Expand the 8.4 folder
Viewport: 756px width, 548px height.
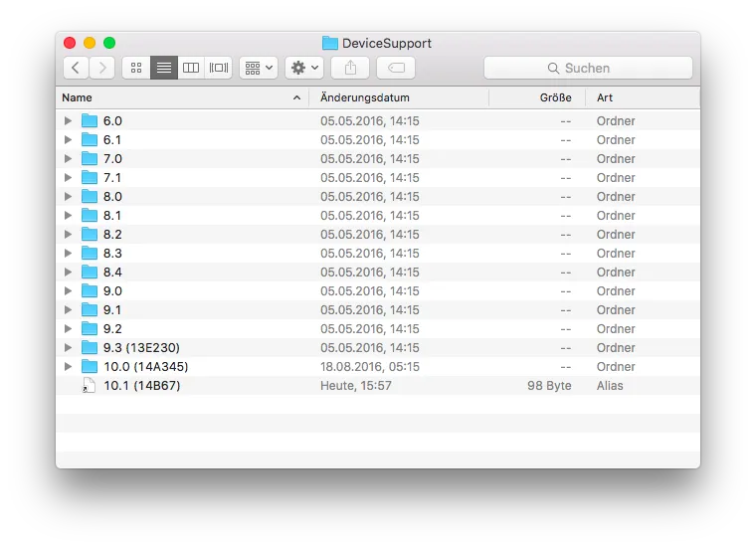(x=68, y=272)
